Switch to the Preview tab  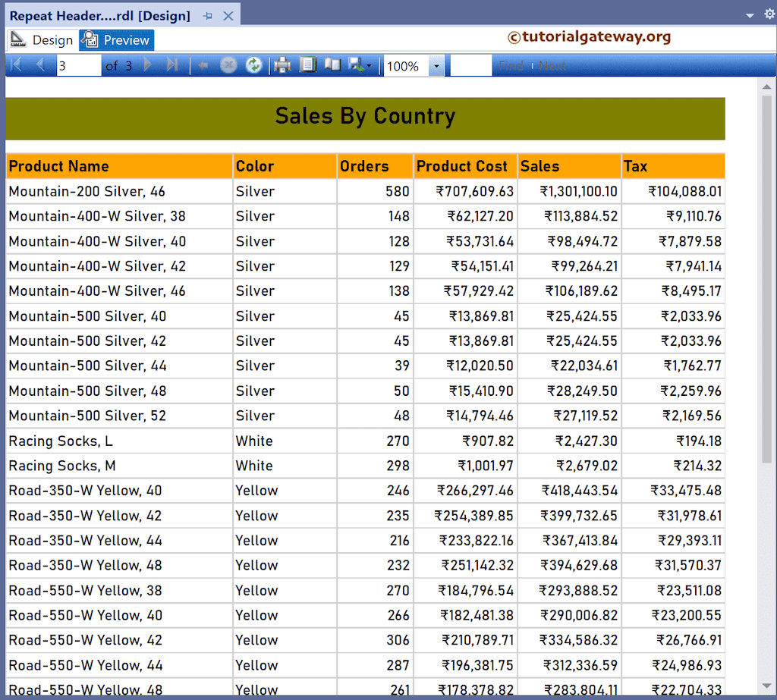point(117,40)
